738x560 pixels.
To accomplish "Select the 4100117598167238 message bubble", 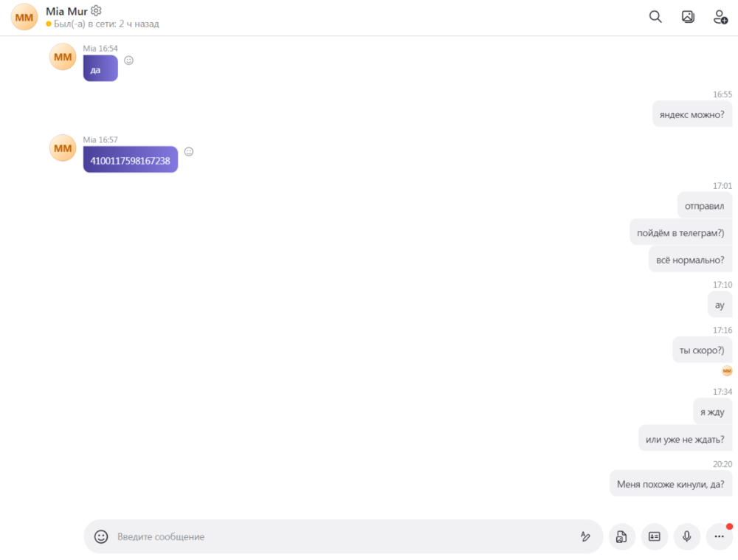I will click(x=131, y=159).
